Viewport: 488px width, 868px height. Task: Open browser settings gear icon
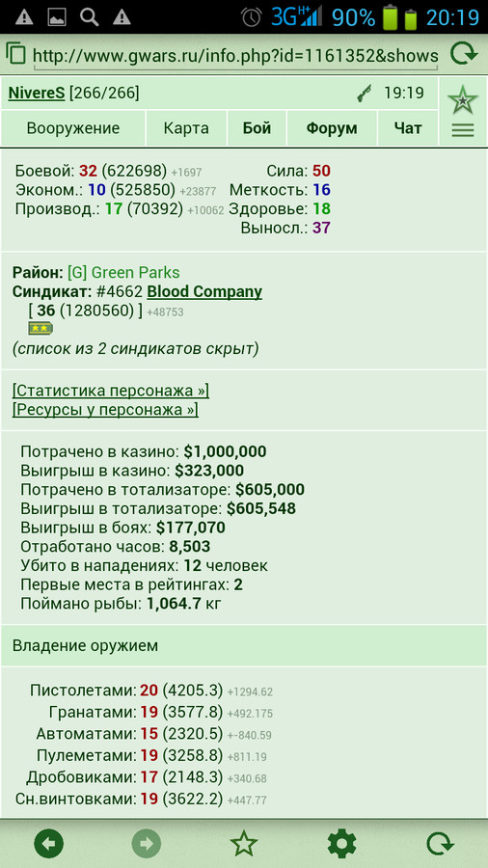342,844
